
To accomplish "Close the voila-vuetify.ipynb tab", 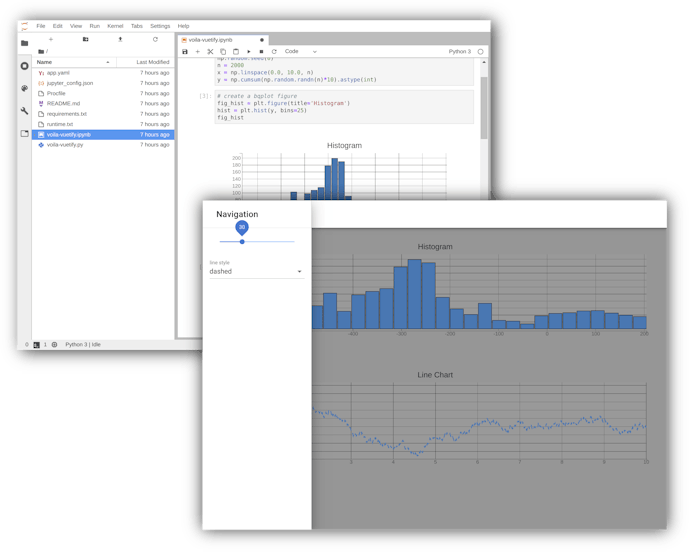I will click(x=262, y=40).
